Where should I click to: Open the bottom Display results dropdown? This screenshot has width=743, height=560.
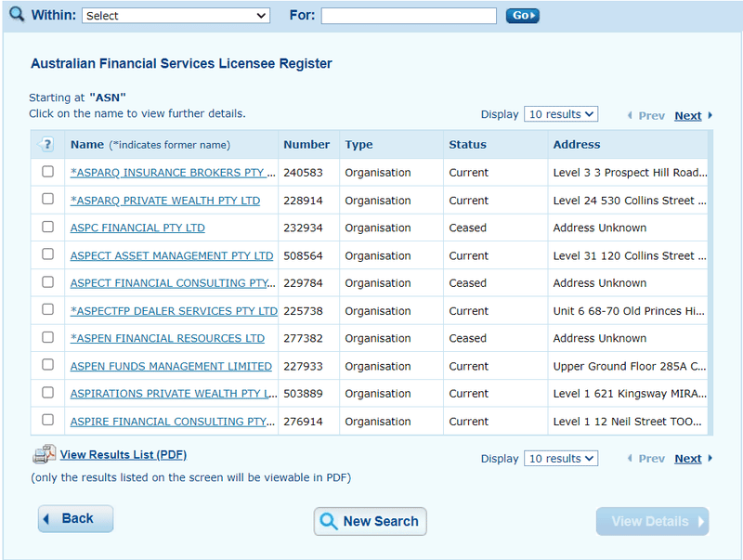click(561, 458)
